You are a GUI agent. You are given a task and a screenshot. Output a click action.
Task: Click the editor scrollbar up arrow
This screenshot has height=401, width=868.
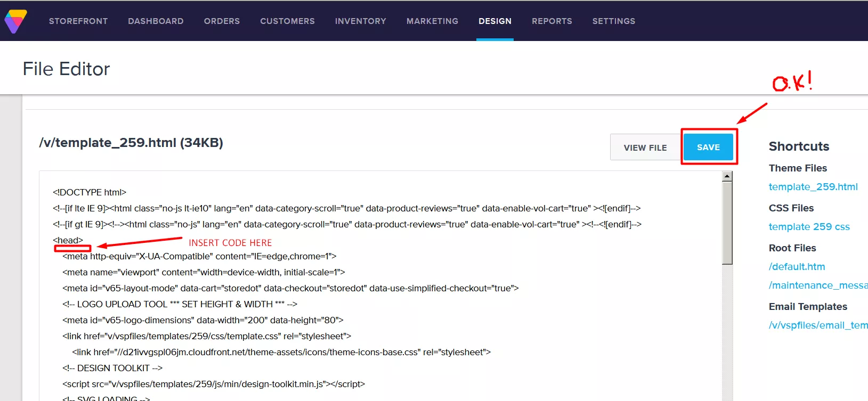point(727,176)
